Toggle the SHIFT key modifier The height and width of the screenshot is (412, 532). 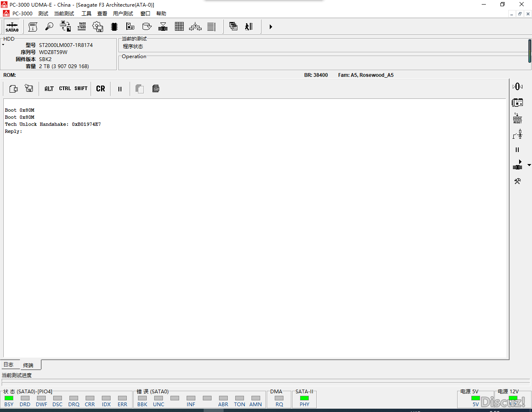coord(81,88)
